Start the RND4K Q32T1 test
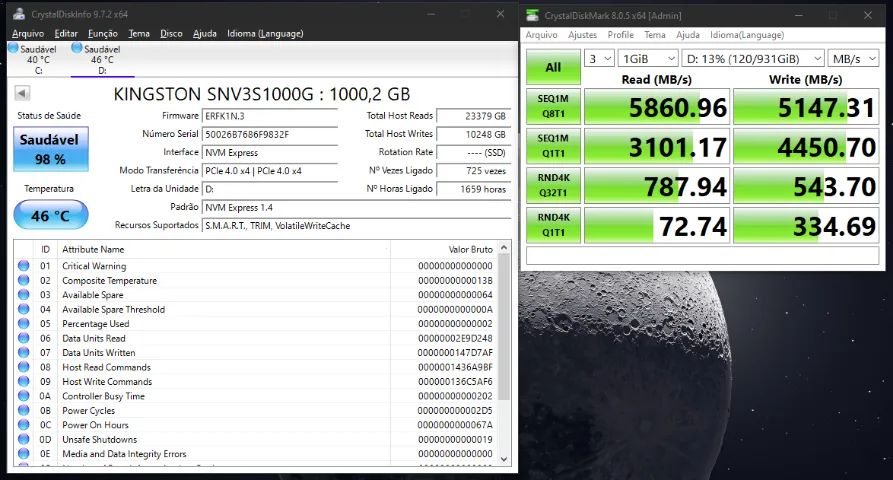The height and width of the screenshot is (480, 893). (x=553, y=185)
